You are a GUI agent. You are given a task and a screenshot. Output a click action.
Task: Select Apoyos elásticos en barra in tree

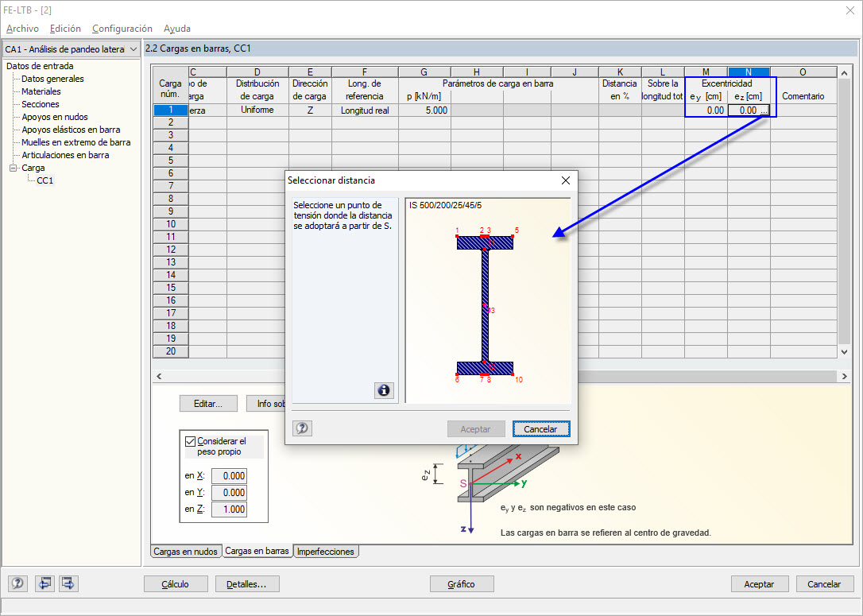[71, 130]
